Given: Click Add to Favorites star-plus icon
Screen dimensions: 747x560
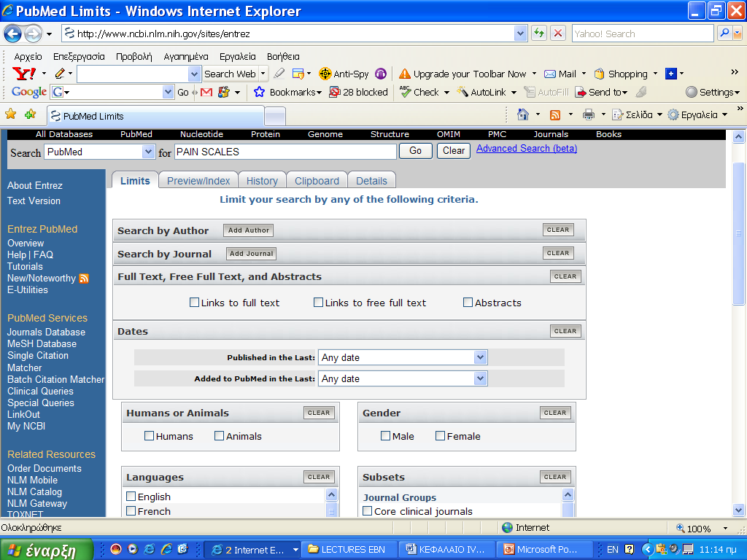Looking at the screenshot, I should tap(31, 114).
